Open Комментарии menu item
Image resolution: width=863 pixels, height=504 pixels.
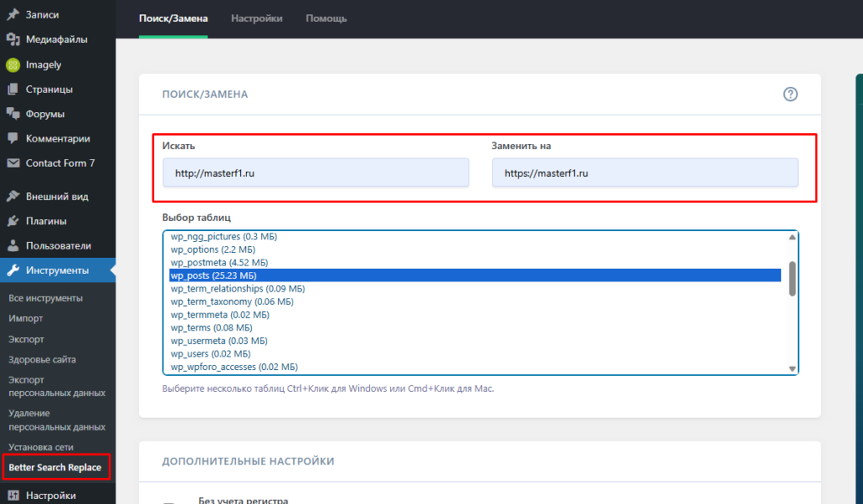(58, 139)
